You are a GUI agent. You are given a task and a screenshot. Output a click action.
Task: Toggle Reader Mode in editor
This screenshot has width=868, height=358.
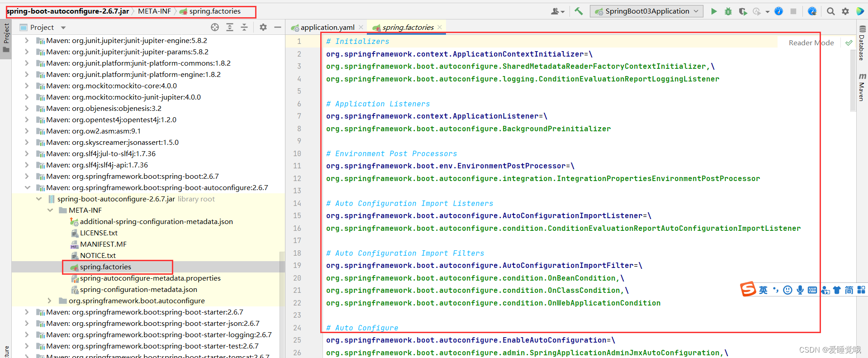coord(811,43)
